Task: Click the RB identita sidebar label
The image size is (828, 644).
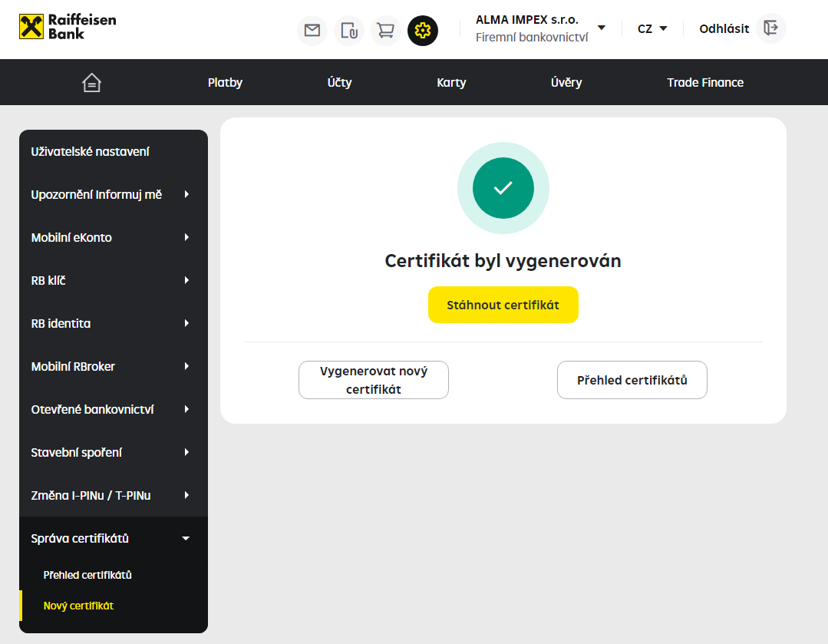Action: pyautogui.click(x=61, y=323)
